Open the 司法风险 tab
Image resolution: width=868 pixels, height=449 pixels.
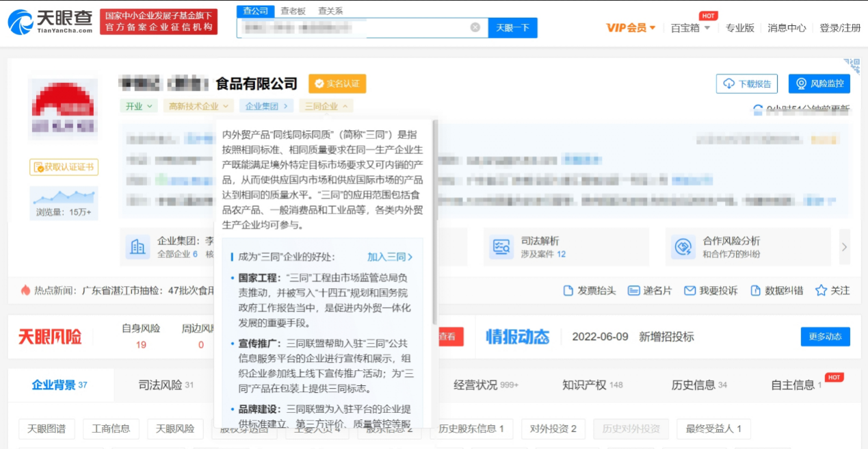[x=166, y=385]
